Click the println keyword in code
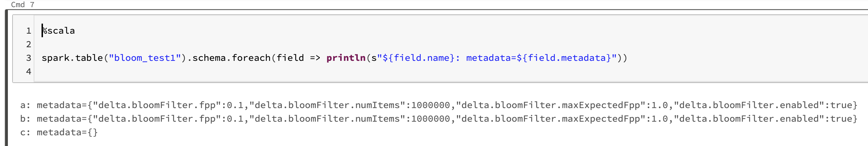 point(346,58)
